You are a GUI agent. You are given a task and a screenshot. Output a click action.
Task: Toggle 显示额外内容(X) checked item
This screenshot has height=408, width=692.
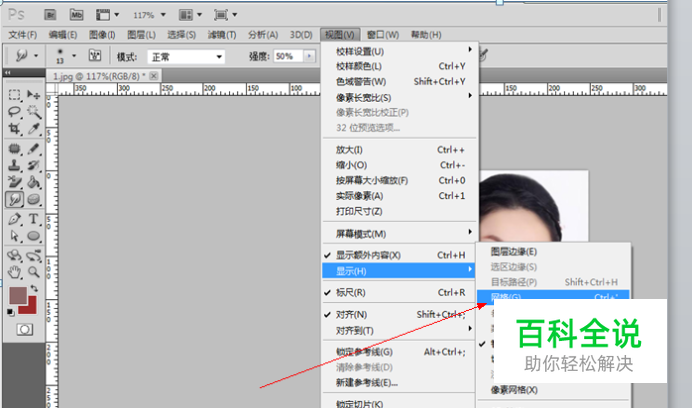coord(399,255)
